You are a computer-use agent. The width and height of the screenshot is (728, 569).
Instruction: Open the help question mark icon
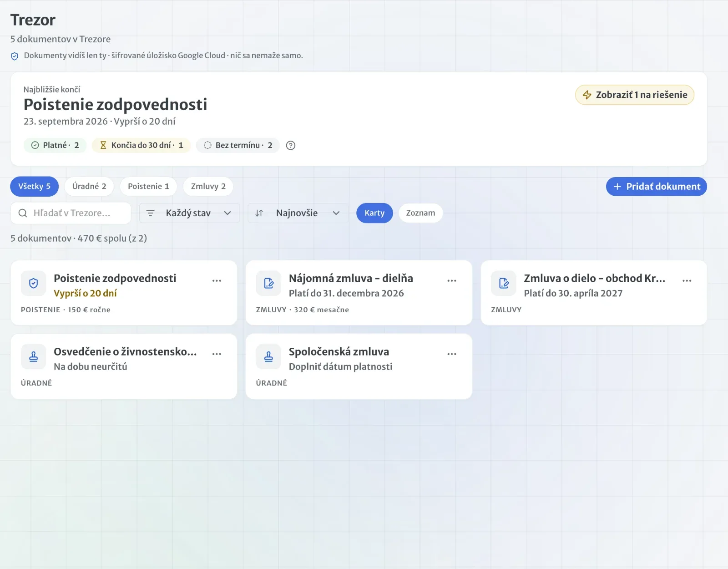point(291,145)
